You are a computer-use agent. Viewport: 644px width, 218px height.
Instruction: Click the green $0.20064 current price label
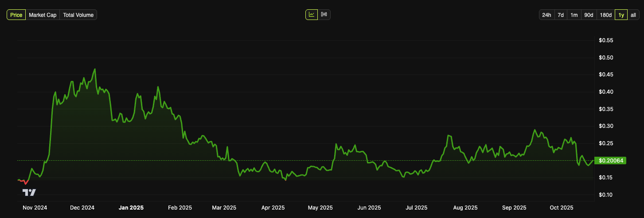(611, 160)
